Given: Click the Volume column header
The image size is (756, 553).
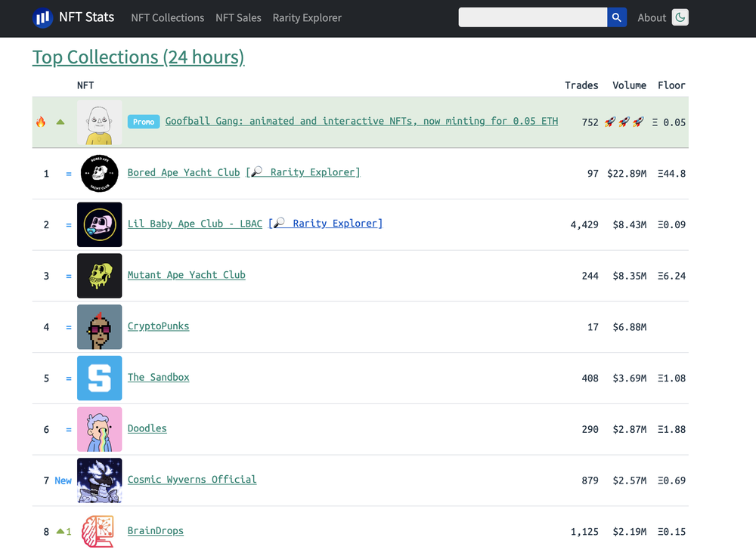Looking at the screenshot, I should click(x=629, y=85).
